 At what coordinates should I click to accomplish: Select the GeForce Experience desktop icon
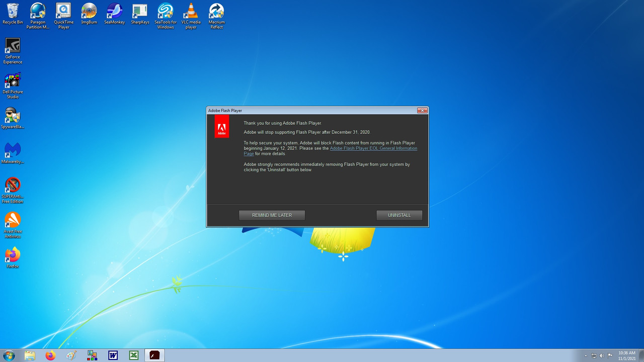pos(13,51)
